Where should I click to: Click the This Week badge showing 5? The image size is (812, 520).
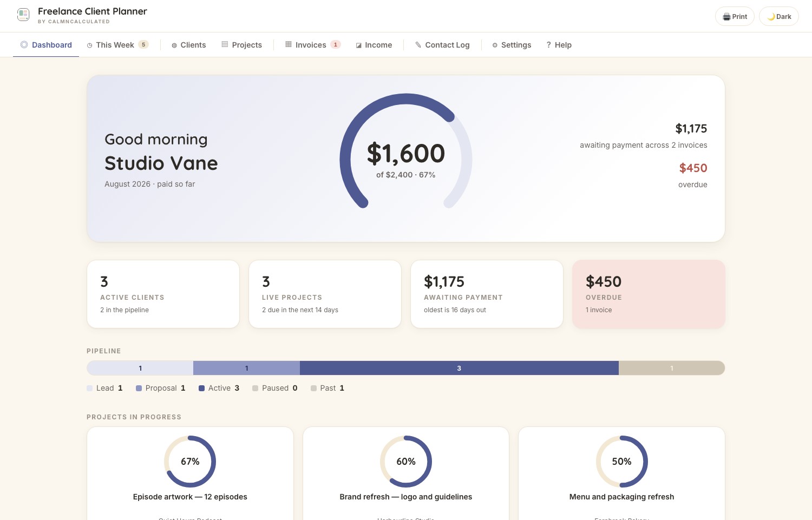pyautogui.click(x=143, y=44)
